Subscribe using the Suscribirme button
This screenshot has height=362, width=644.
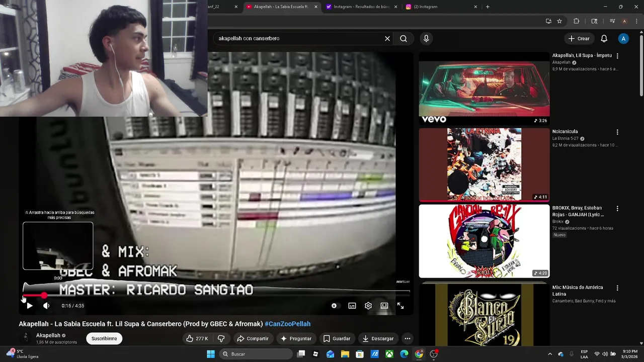point(104,338)
